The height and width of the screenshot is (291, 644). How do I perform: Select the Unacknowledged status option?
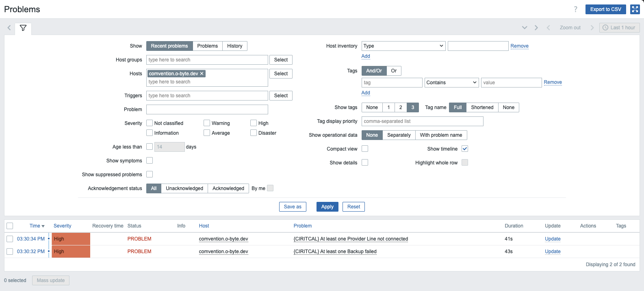coord(184,188)
